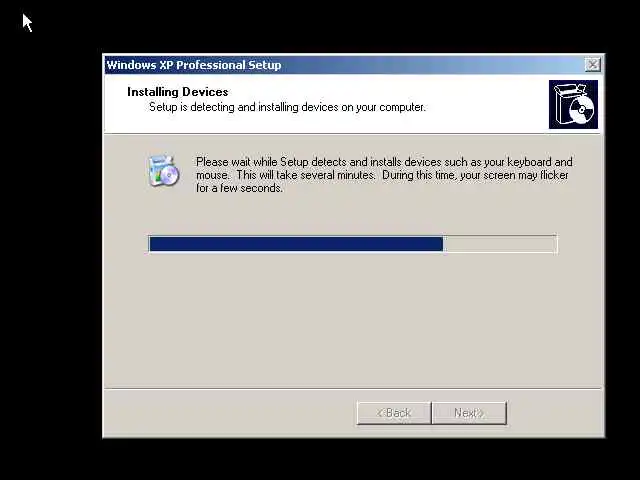Select the 'Installing Devices' heading text
The width and height of the screenshot is (640, 480).
[178, 92]
